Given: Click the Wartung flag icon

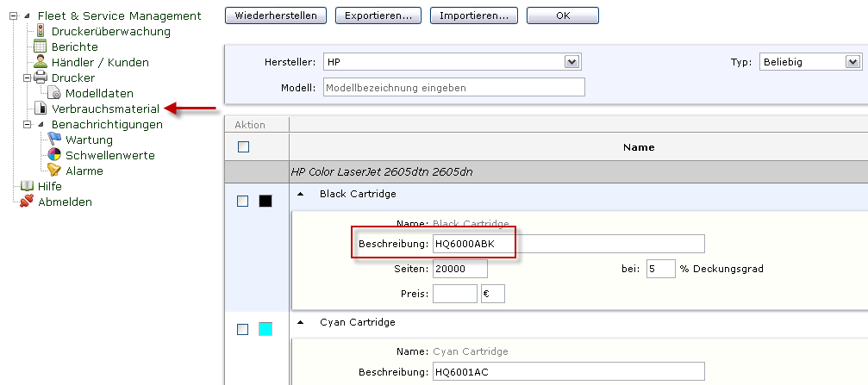Looking at the screenshot, I should click(54, 140).
